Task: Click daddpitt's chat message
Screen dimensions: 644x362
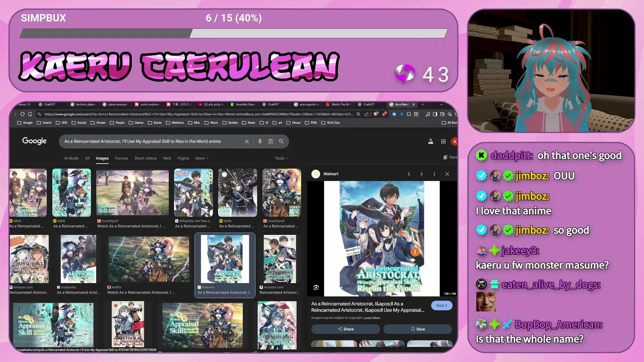Action: 580,155
